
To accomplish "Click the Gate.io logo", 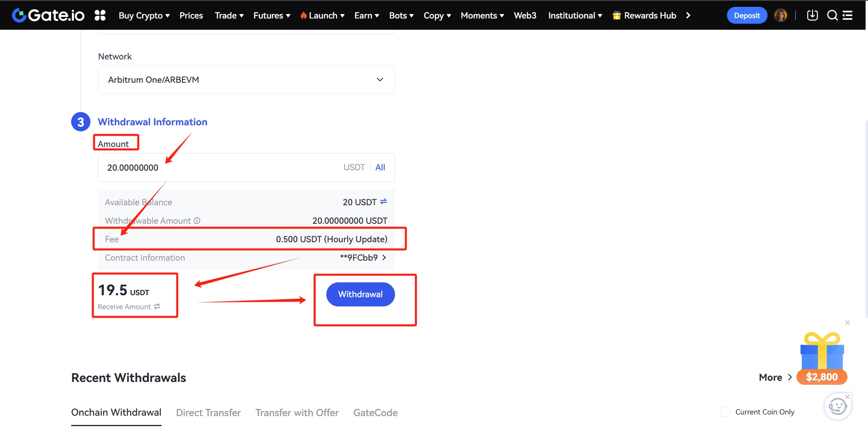I will (48, 15).
